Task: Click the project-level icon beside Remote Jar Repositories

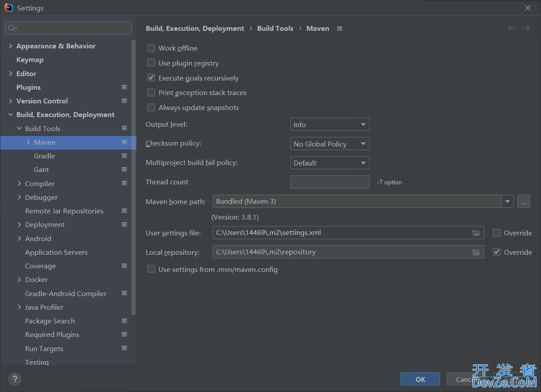Action: 124,211
